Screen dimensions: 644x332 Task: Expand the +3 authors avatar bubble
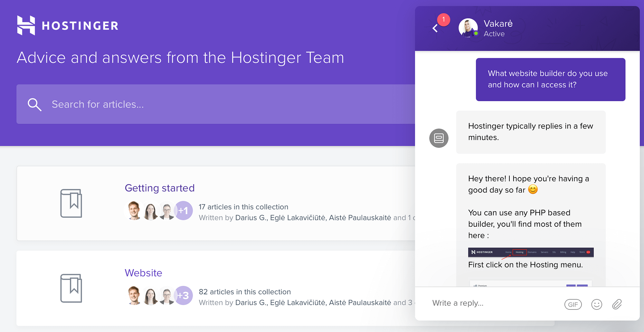click(183, 295)
